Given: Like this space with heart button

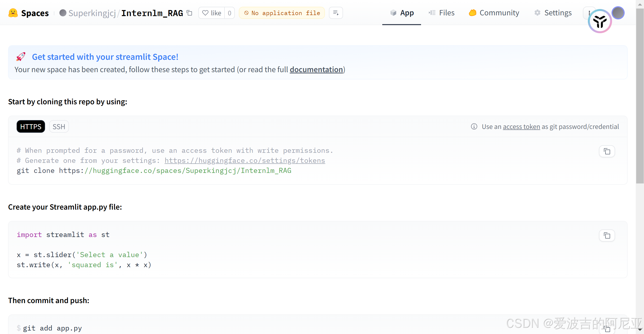Looking at the screenshot, I should pos(212,13).
